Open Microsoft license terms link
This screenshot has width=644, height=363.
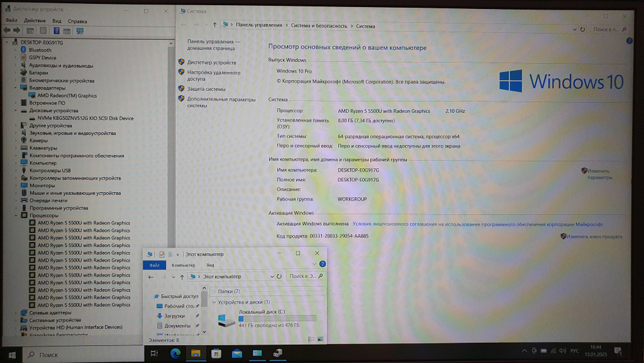(x=478, y=224)
